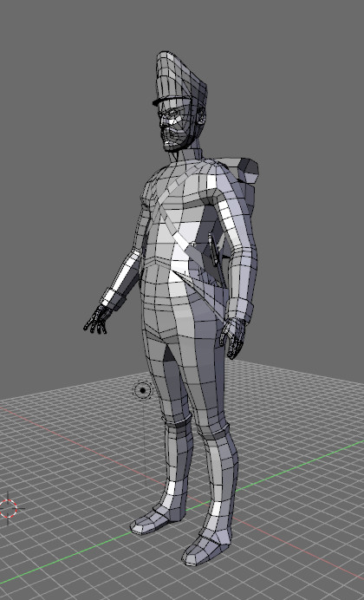Select the lamp object beside the soldier
This screenshot has height=600, width=364.
[143, 390]
